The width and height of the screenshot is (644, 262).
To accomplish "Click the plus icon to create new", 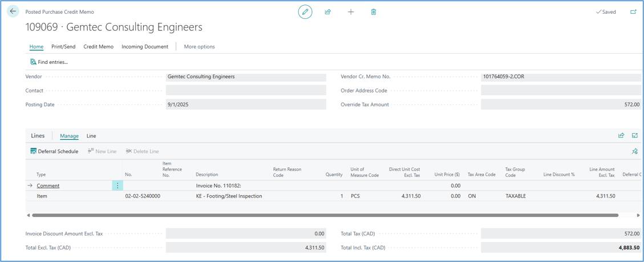I will tap(351, 12).
